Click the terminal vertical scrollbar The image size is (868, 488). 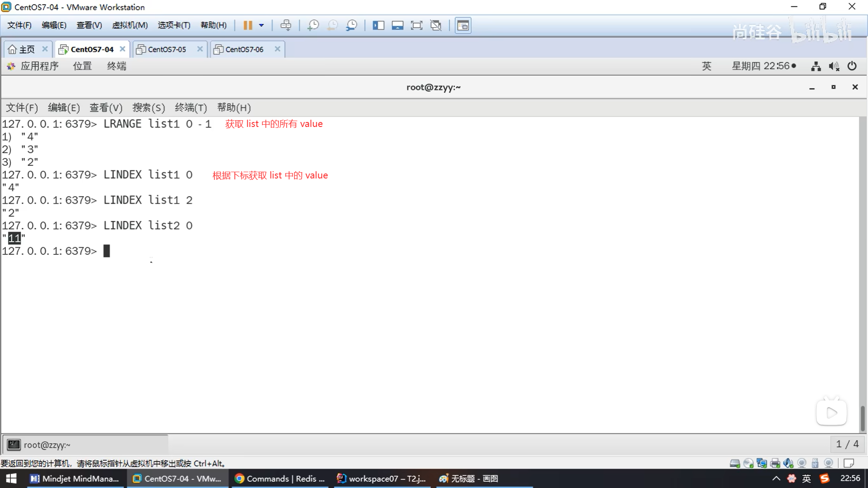coord(862,418)
